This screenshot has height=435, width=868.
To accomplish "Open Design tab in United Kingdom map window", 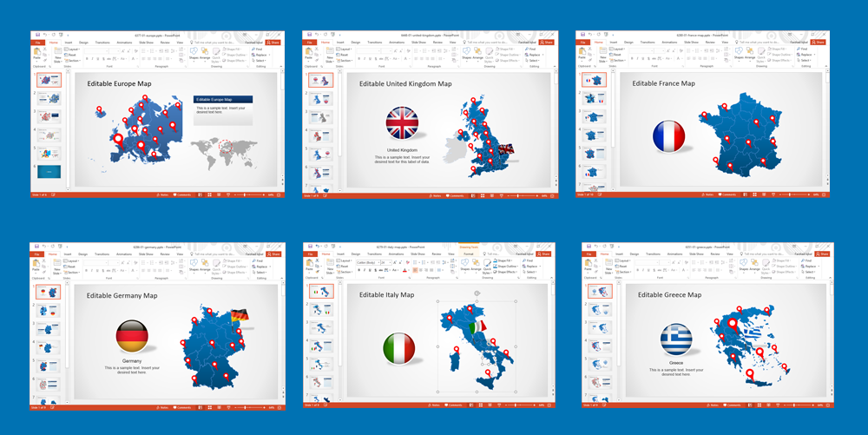I will pos(356,43).
